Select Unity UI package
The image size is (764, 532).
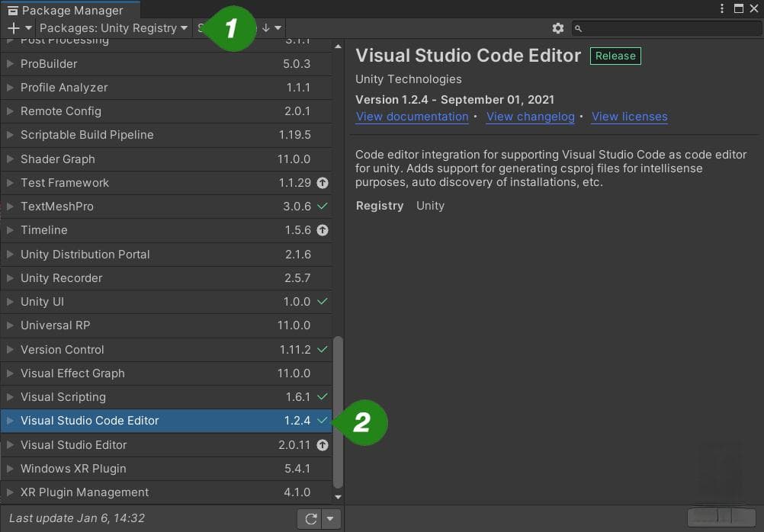[x=166, y=302]
